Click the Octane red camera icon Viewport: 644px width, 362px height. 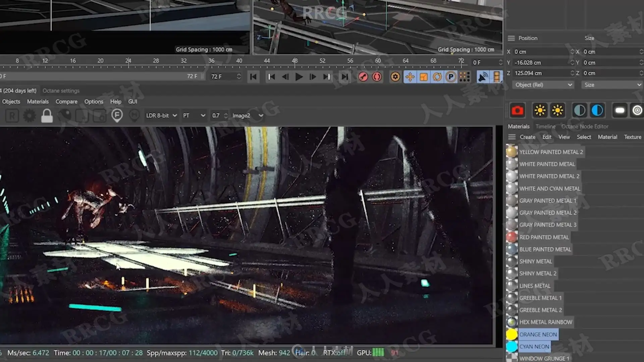click(x=517, y=110)
